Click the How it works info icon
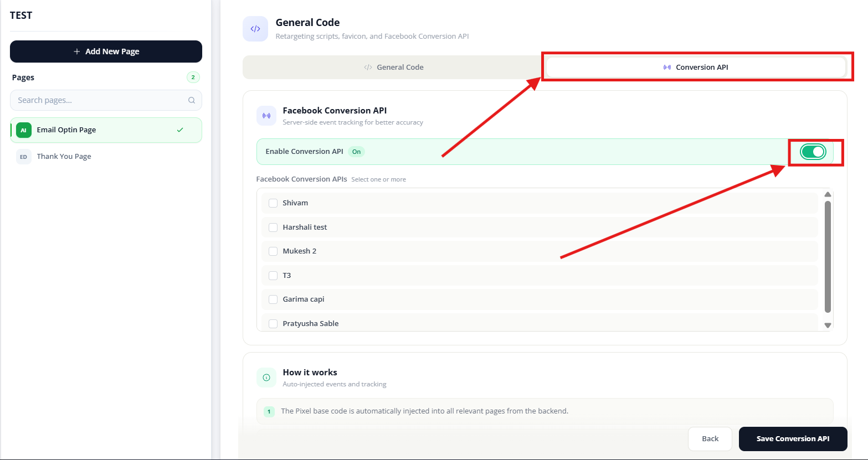This screenshot has height=460, width=868. [x=266, y=378]
